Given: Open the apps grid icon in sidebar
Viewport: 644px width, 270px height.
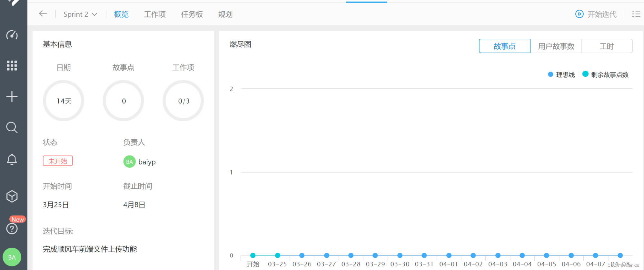Looking at the screenshot, I should [12, 65].
